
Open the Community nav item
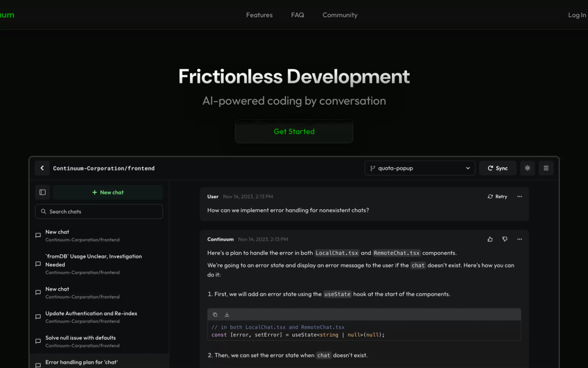pos(340,15)
